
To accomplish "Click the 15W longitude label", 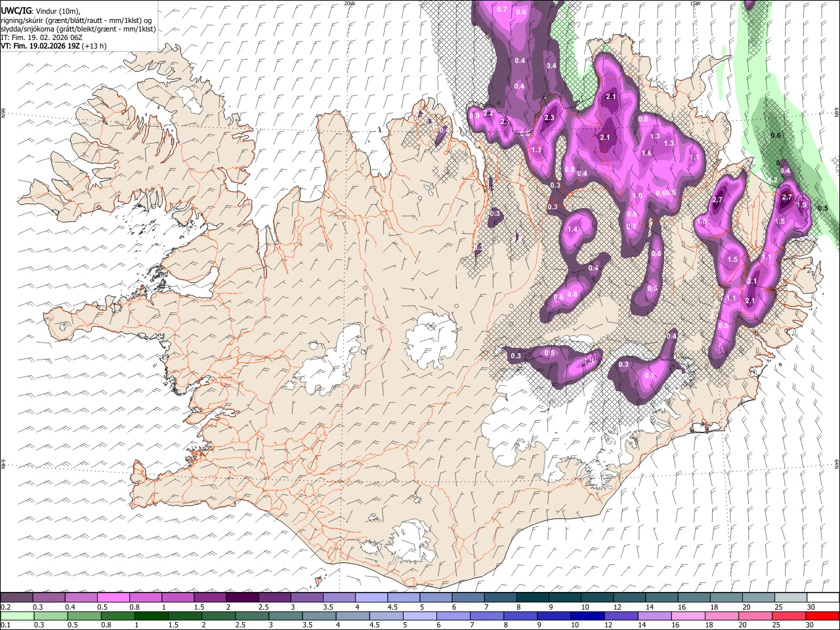I will [695, 3].
